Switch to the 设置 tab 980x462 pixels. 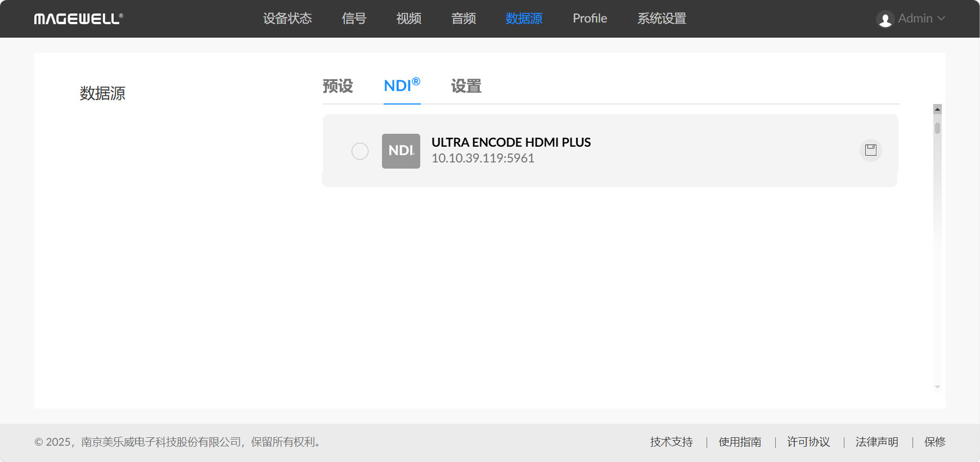point(466,86)
